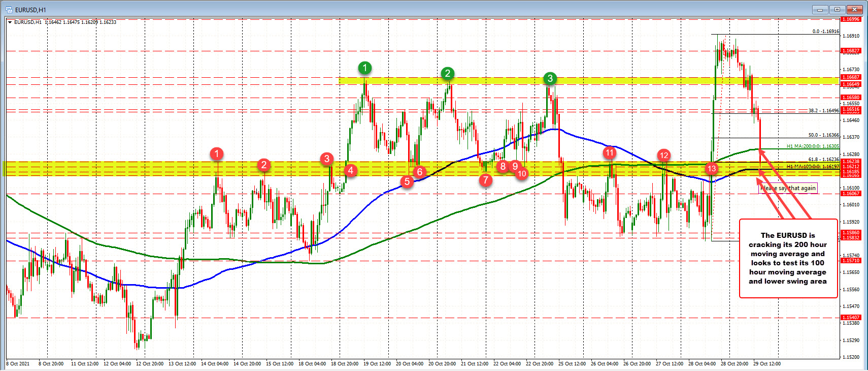Click the red 1.16996 price tag on the scale

pyautogui.click(x=851, y=19)
